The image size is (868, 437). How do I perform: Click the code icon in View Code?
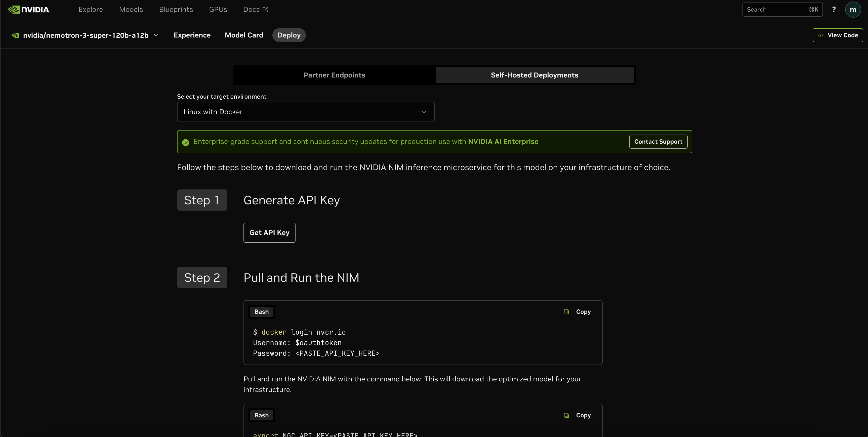coord(820,35)
